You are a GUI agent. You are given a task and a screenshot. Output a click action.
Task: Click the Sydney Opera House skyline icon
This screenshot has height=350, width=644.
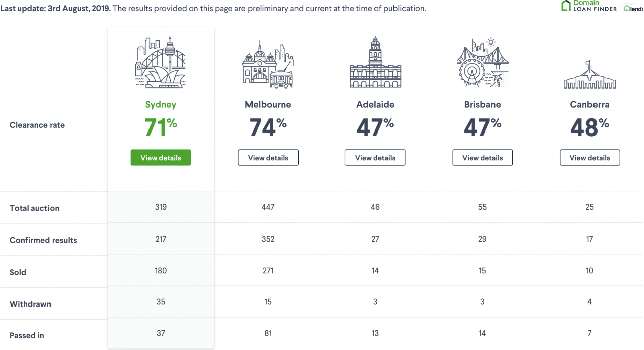tap(161, 63)
